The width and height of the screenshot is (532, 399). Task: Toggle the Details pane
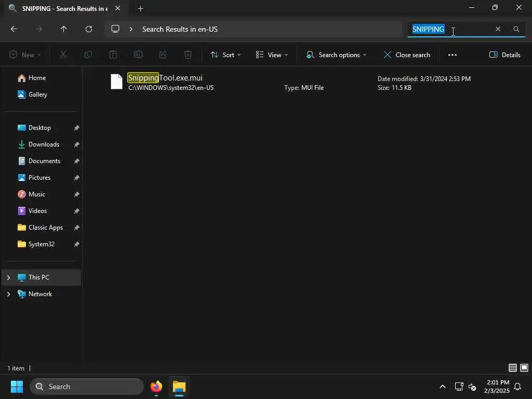[505, 55]
